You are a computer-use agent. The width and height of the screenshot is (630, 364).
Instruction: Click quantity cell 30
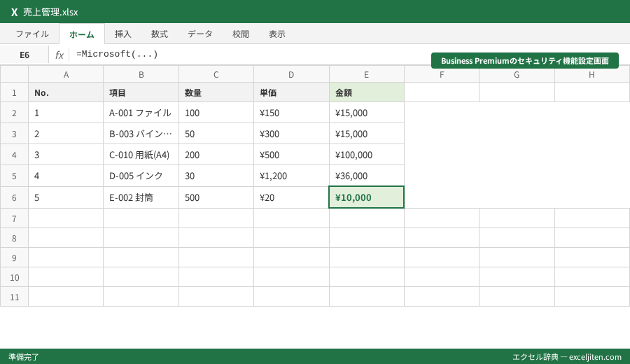click(216, 176)
